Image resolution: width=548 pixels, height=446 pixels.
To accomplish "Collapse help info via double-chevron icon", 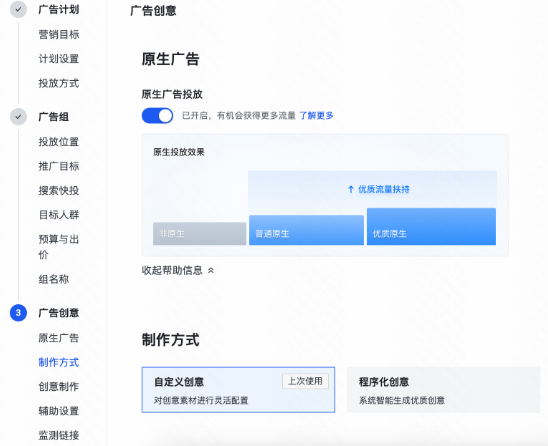I will pos(211,270).
